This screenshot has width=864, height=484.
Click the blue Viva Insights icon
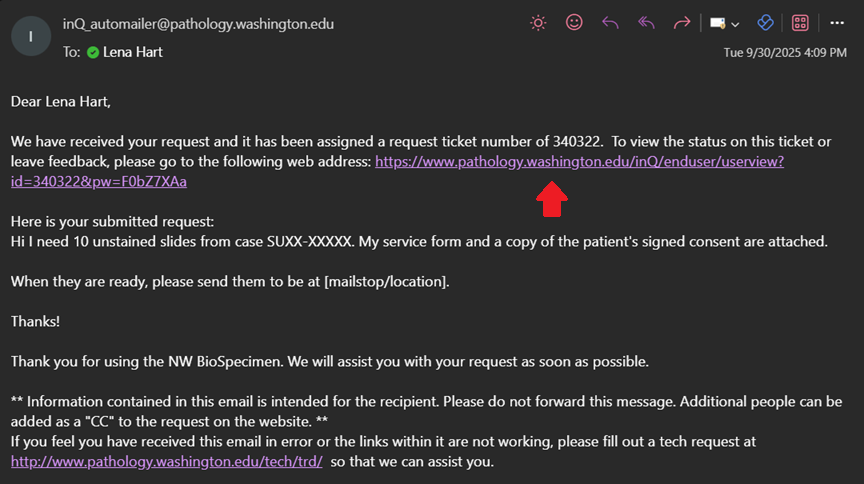[765, 23]
